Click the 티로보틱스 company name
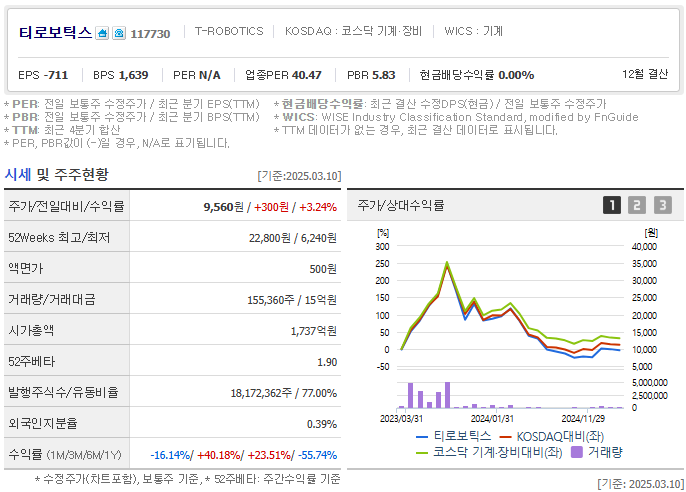The image size is (686, 492). [55, 32]
